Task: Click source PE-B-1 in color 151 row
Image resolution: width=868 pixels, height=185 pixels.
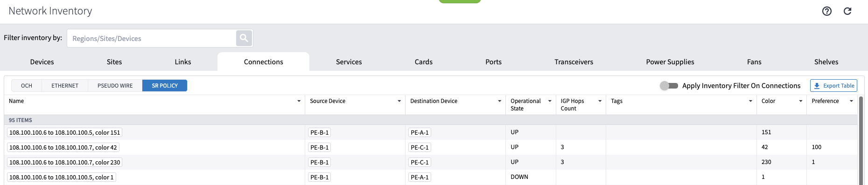Action: (x=320, y=132)
